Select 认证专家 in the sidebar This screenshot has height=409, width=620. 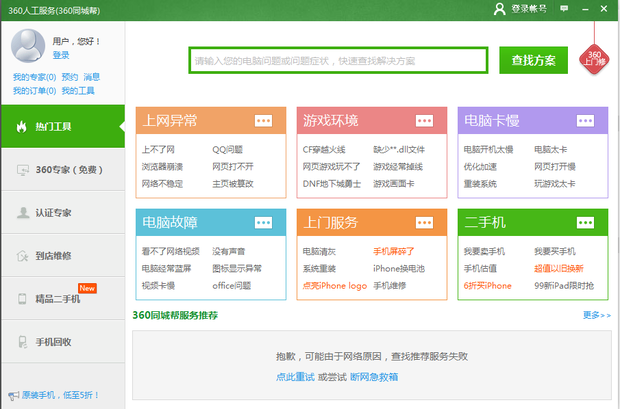pyautogui.click(x=62, y=213)
